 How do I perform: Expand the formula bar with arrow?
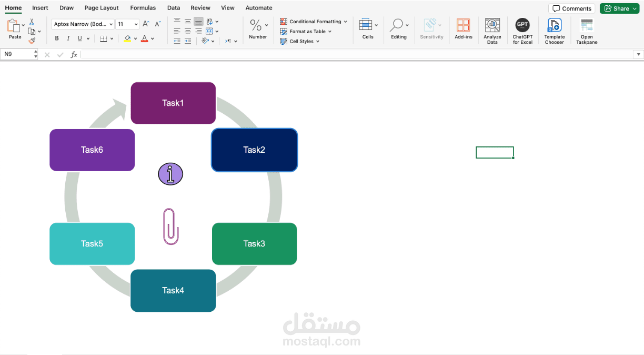click(x=639, y=54)
